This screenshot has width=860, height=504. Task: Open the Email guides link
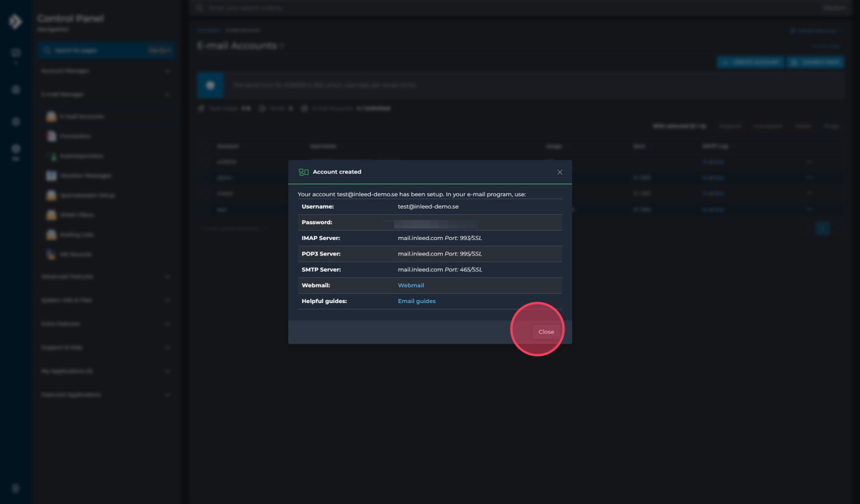pos(416,301)
